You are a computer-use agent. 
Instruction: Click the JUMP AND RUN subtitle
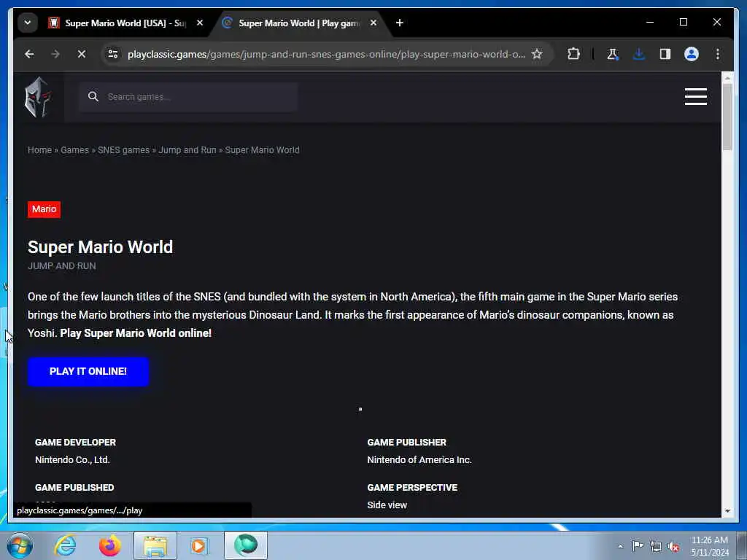(62, 266)
